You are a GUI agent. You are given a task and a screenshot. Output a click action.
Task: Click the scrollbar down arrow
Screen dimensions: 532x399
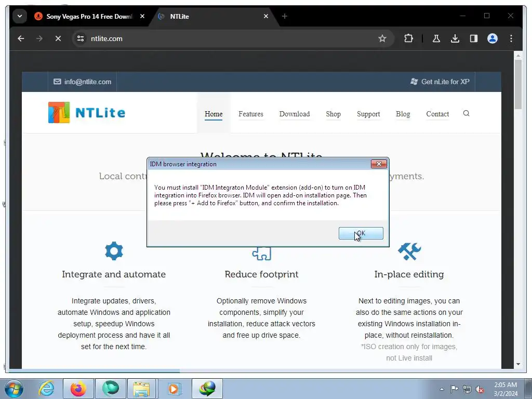click(x=518, y=364)
